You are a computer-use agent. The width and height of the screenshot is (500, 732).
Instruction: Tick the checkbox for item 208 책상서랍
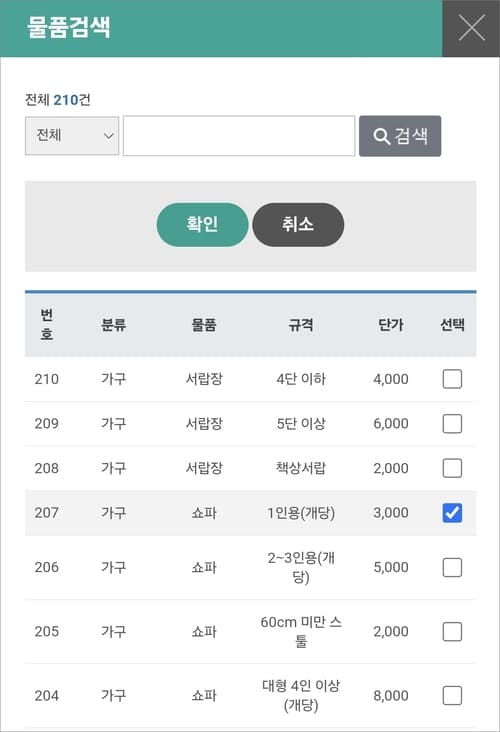click(452, 468)
